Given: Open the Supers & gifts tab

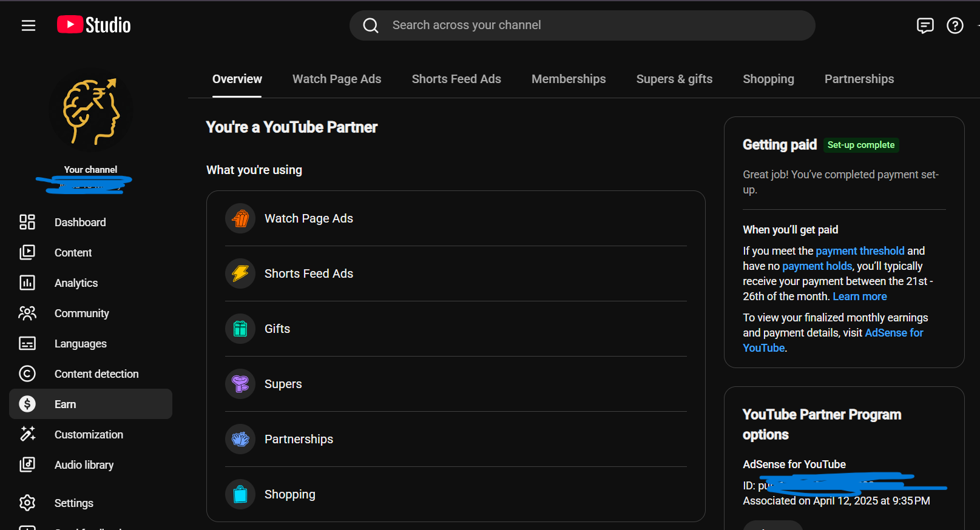Looking at the screenshot, I should (x=674, y=79).
